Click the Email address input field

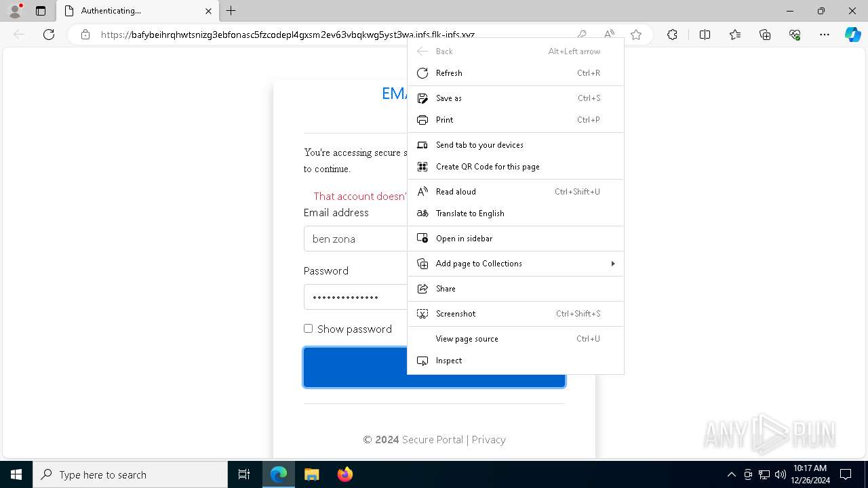click(x=355, y=239)
